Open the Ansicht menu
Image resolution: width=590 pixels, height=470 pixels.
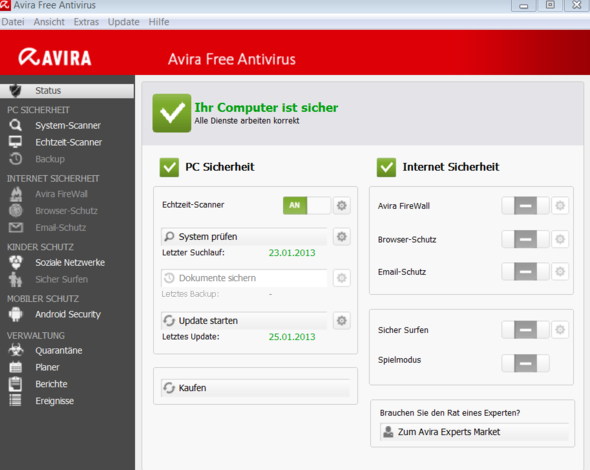tap(49, 22)
